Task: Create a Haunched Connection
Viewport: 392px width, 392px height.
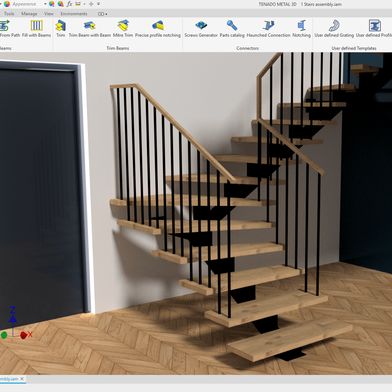Action: click(x=268, y=29)
